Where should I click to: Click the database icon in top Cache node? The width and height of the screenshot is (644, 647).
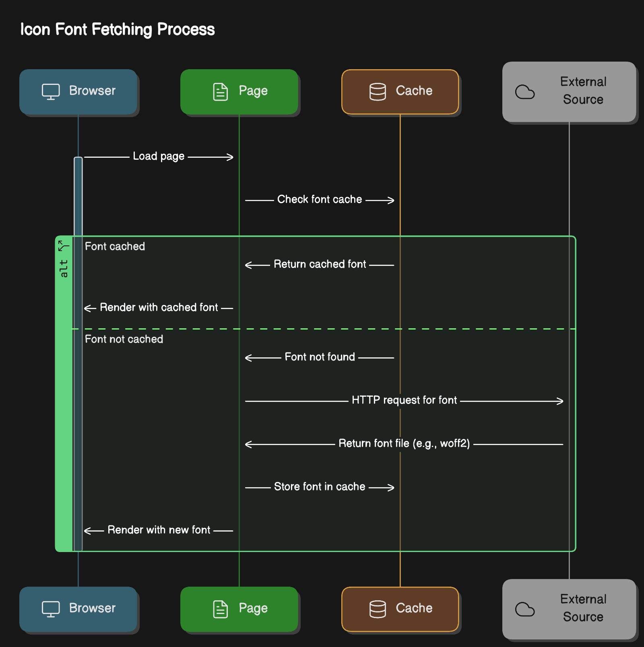pos(378,92)
